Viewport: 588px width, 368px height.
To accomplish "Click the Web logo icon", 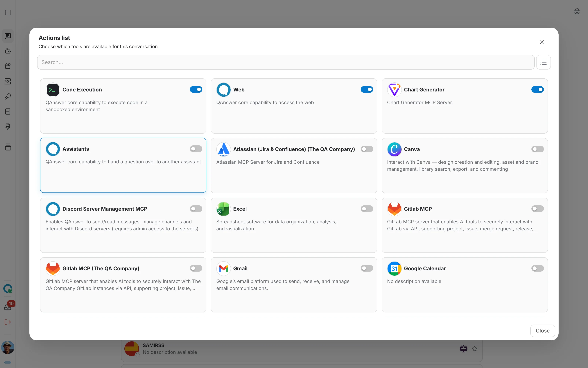I will coord(223,90).
